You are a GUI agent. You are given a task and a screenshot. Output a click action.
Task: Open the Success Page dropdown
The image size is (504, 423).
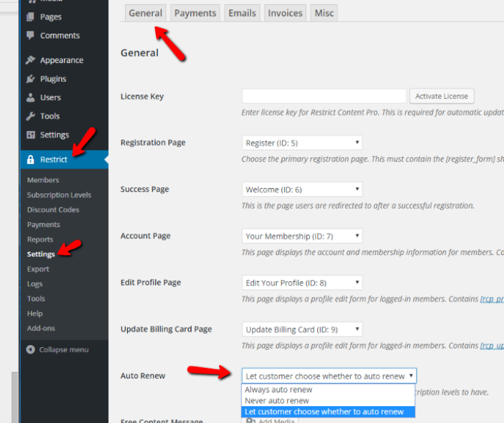[302, 189]
